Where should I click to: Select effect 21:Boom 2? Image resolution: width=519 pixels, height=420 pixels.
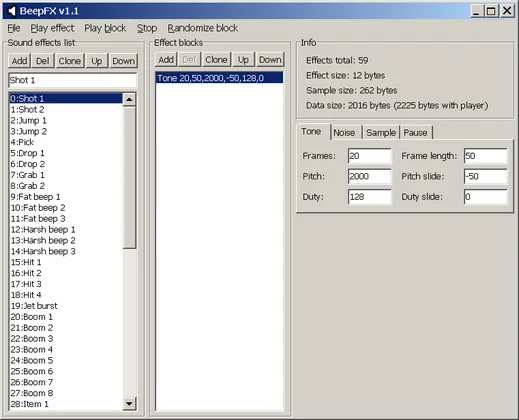tap(66, 328)
